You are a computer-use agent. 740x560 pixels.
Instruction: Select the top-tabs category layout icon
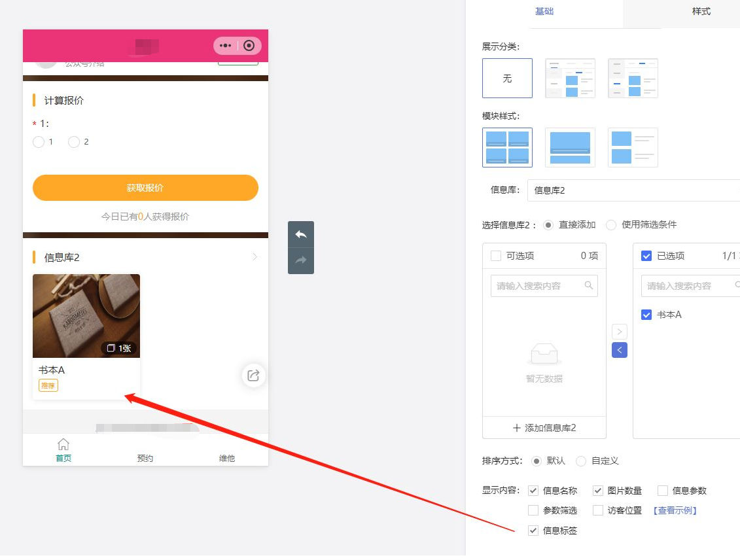click(570, 79)
